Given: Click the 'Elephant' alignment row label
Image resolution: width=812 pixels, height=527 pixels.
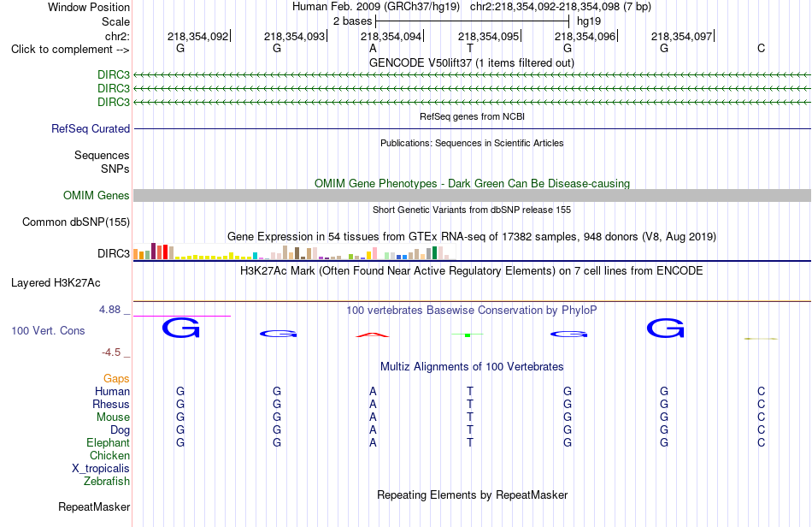Looking at the screenshot, I should 109,442.
